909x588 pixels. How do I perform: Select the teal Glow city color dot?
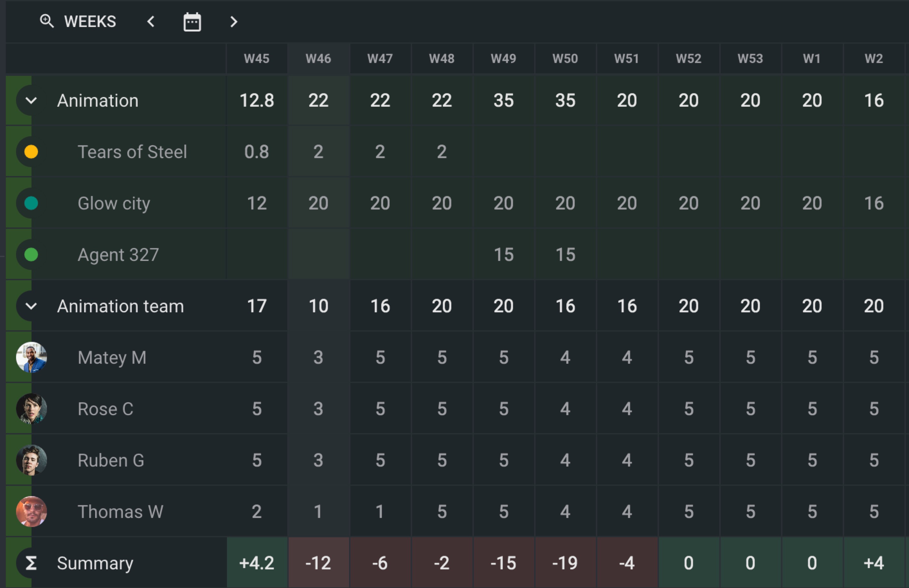31,203
